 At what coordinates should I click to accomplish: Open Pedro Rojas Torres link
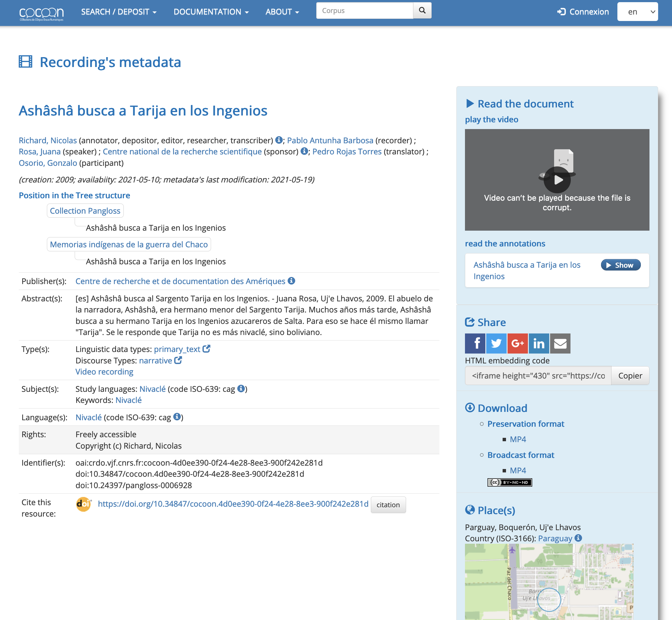click(347, 151)
